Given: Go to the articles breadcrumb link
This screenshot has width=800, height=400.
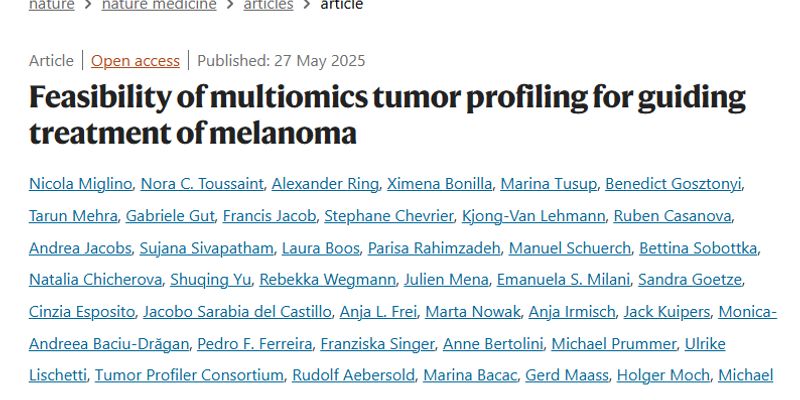Looking at the screenshot, I should [268, 5].
